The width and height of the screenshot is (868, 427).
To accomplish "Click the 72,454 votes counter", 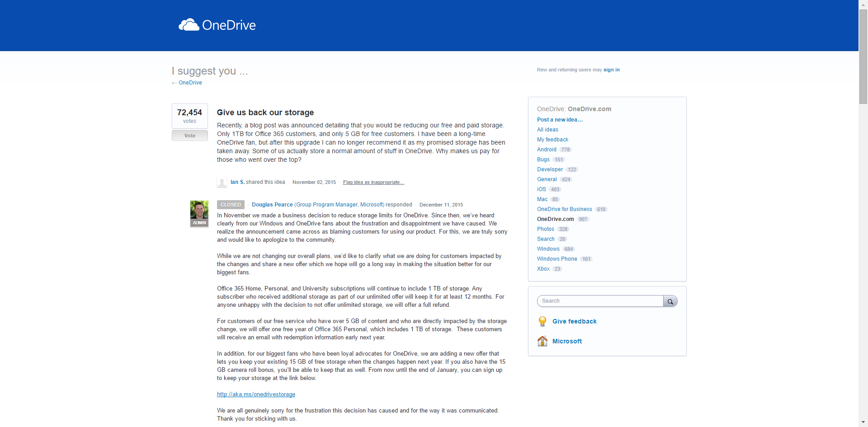I will point(190,116).
